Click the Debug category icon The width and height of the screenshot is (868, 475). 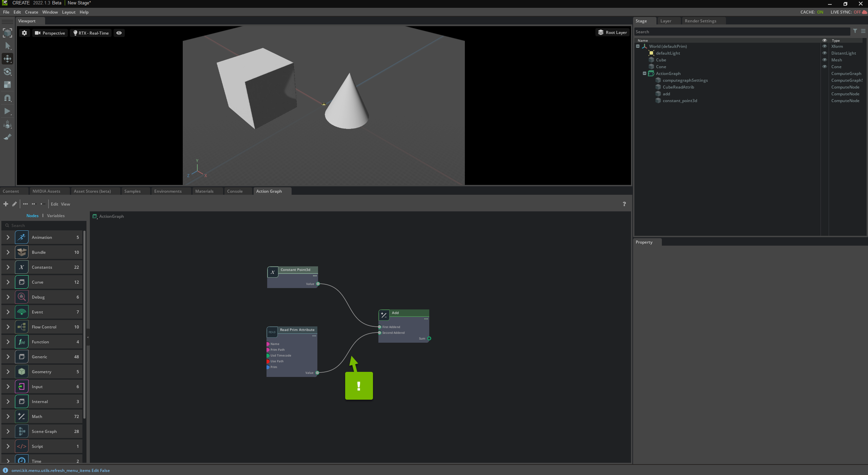click(22, 297)
